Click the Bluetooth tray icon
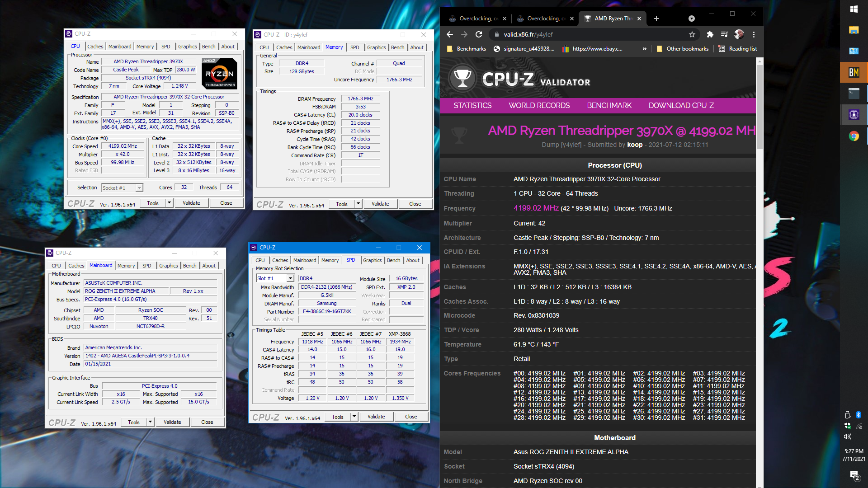Image resolution: width=868 pixels, height=488 pixels. click(x=859, y=415)
